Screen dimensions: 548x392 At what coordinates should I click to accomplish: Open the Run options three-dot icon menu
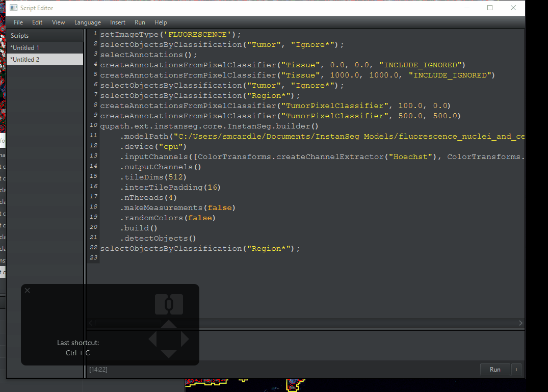[516, 369]
